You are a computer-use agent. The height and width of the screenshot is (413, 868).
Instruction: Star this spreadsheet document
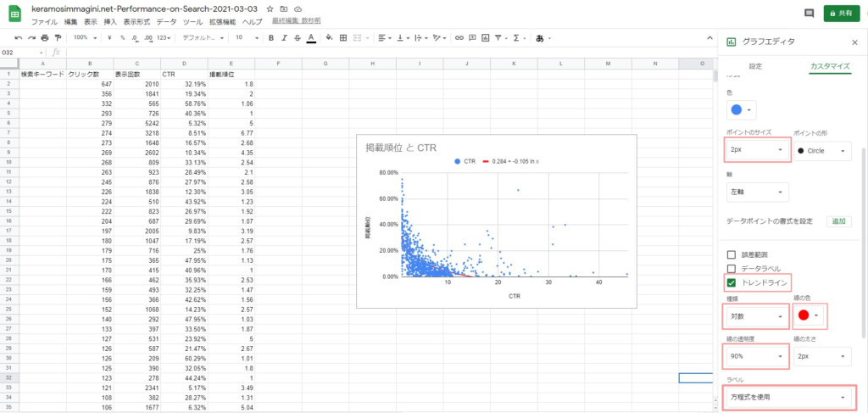[x=270, y=8]
